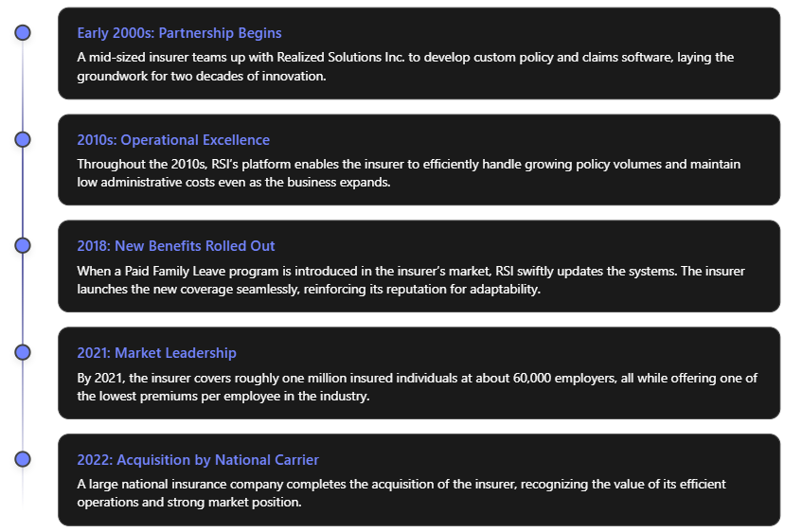
Task: Click the Early 2000s timeline dot
Action: (x=23, y=33)
